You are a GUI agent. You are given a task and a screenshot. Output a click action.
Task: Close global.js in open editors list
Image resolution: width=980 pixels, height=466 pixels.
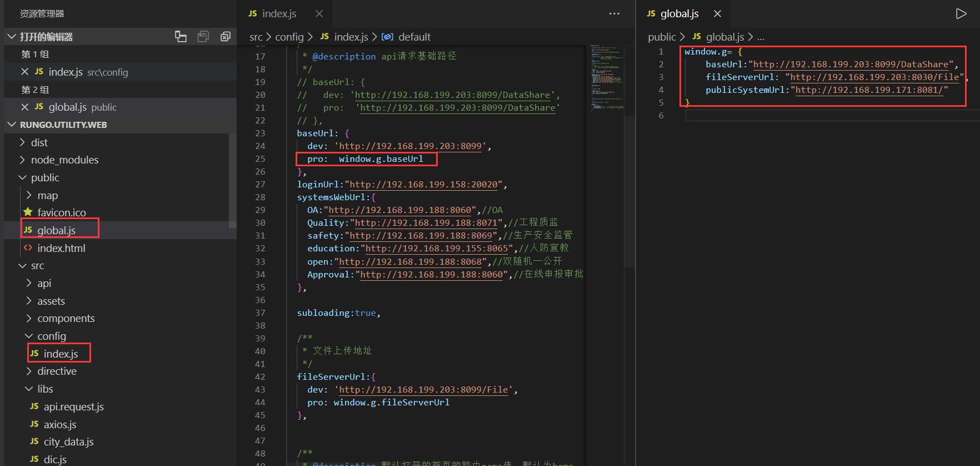click(x=24, y=107)
